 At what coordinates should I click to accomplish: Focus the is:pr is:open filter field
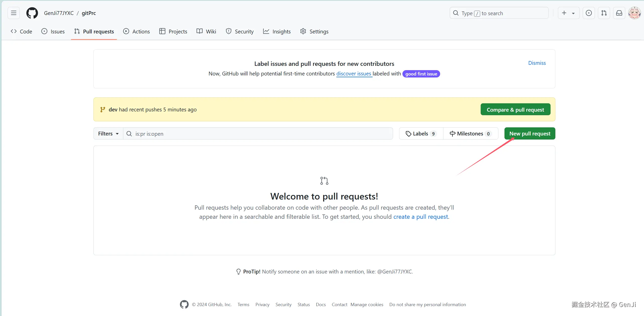click(x=261, y=134)
